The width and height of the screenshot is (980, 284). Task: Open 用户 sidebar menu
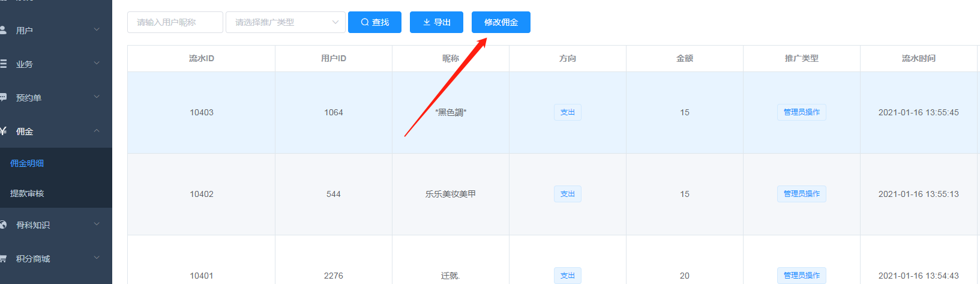56,30
